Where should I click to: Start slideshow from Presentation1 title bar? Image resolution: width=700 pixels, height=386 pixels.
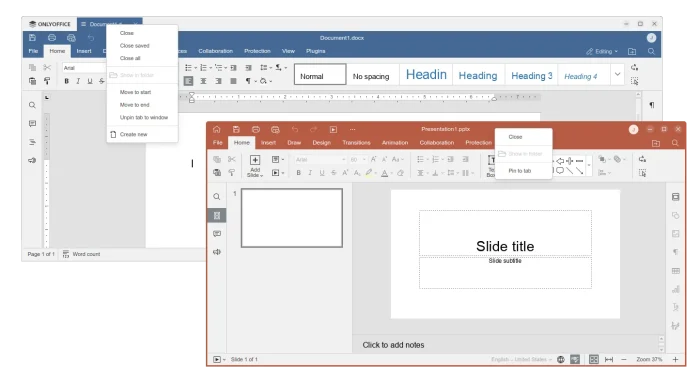[x=333, y=129]
